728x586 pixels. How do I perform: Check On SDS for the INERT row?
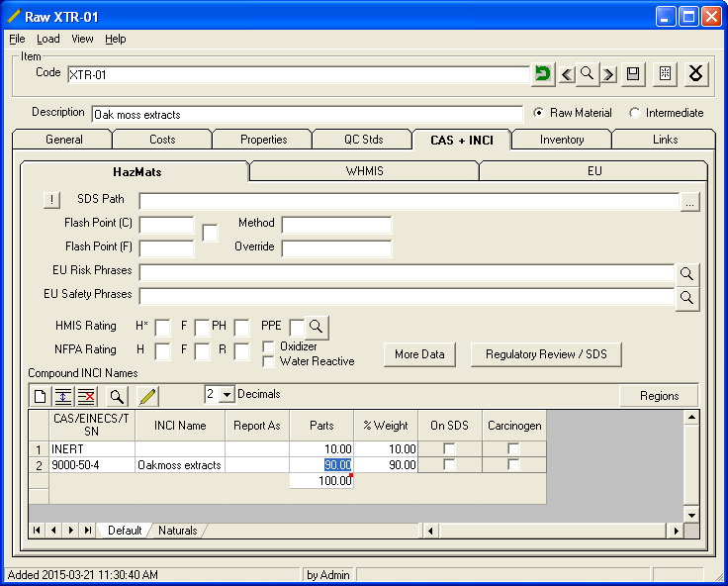[449, 449]
